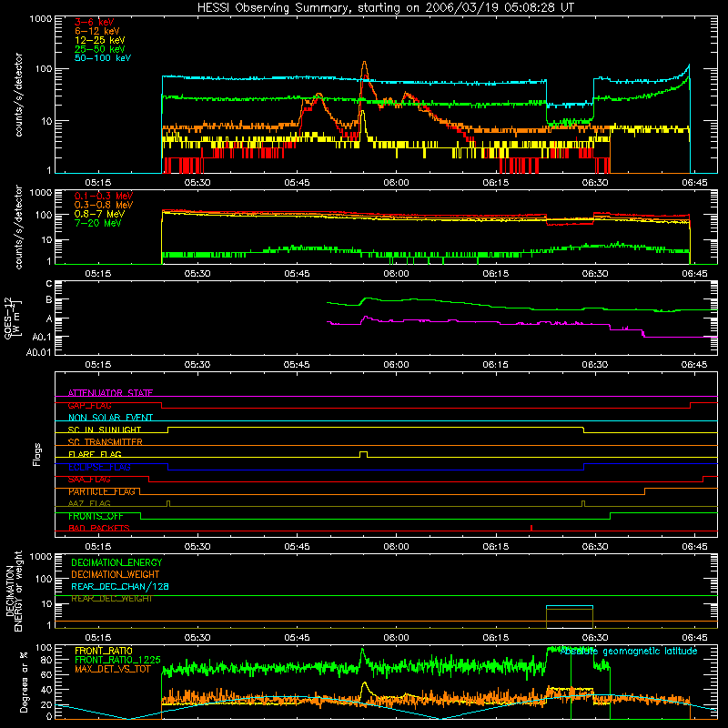Click the Absolute geomagnetic latitude label

coord(628,652)
